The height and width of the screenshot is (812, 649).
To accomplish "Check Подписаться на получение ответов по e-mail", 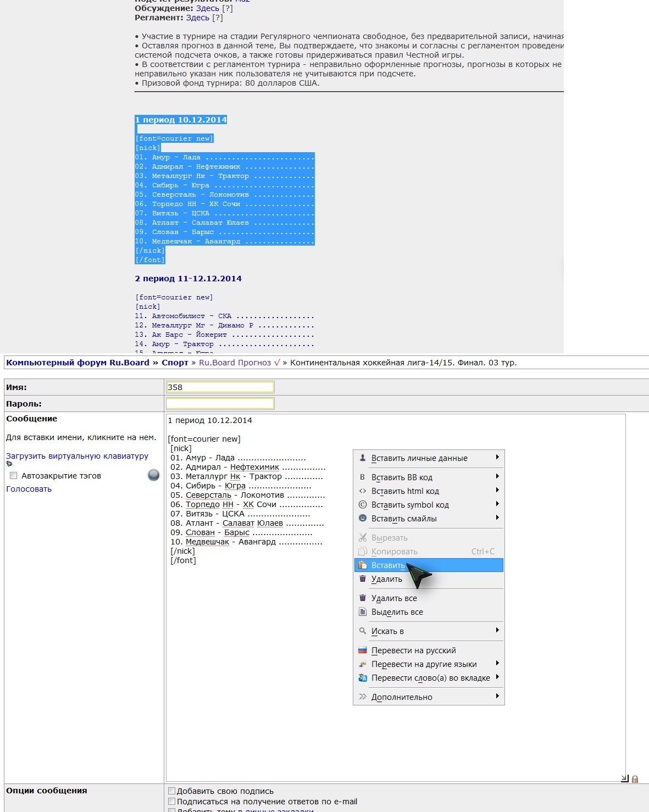I will click(x=172, y=802).
